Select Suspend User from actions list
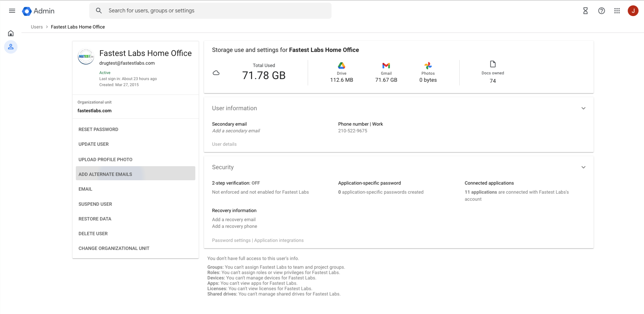The height and width of the screenshot is (314, 644). click(x=95, y=204)
